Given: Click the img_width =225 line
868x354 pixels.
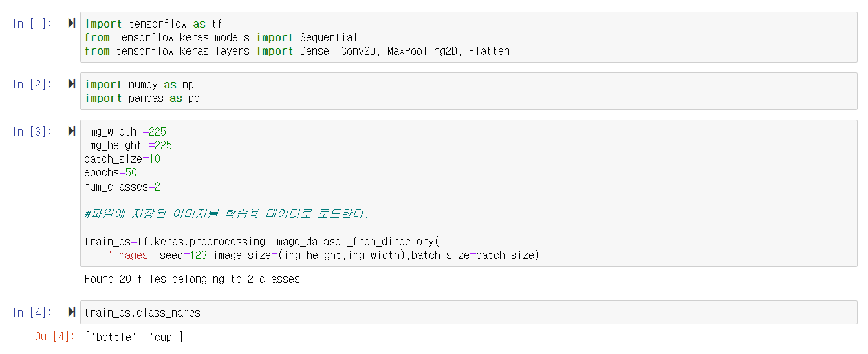Looking at the screenshot, I should click(x=125, y=132).
